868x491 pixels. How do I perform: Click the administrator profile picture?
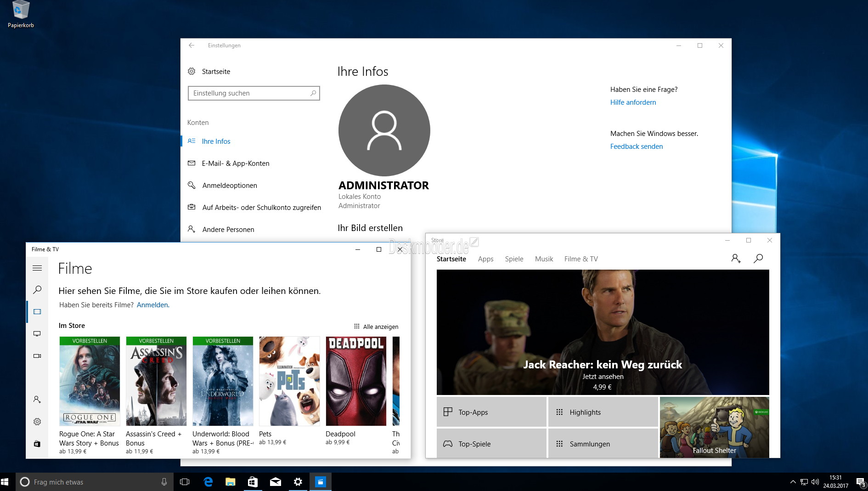click(384, 130)
